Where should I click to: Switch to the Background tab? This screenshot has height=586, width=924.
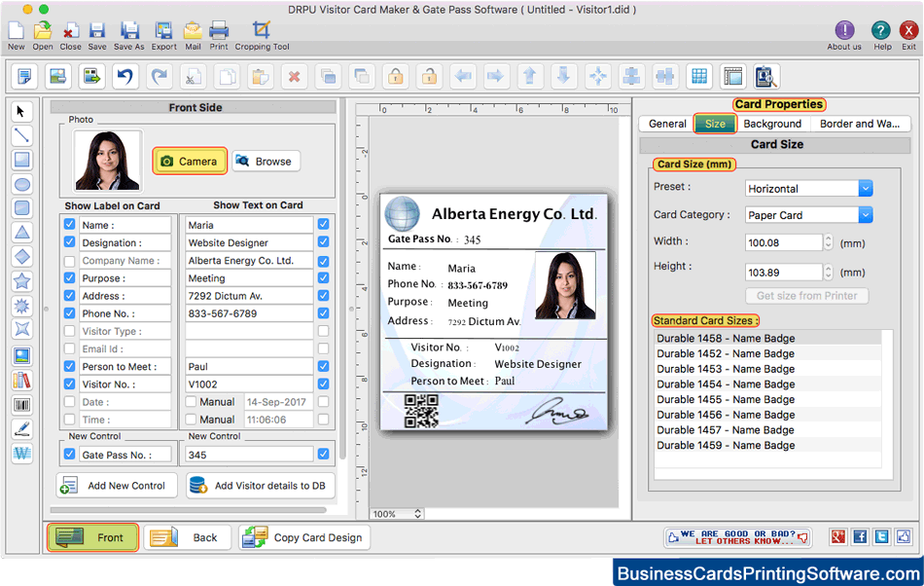(x=772, y=124)
